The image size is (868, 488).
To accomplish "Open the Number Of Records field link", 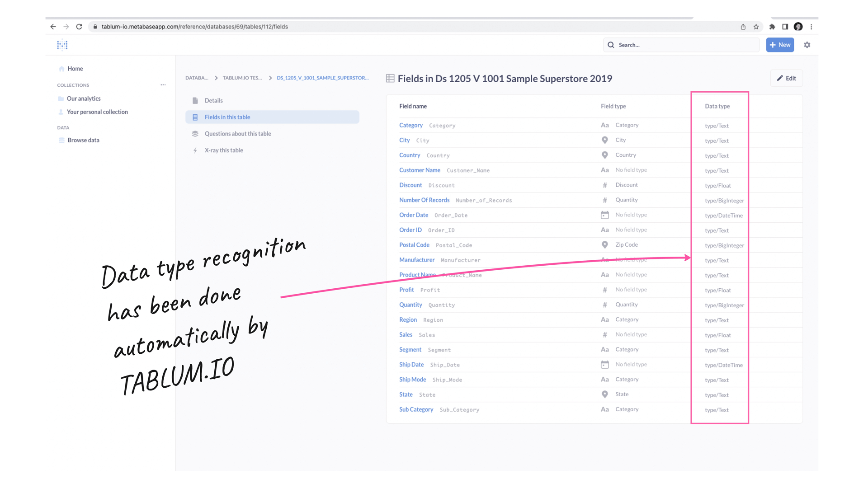I will click(x=424, y=200).
